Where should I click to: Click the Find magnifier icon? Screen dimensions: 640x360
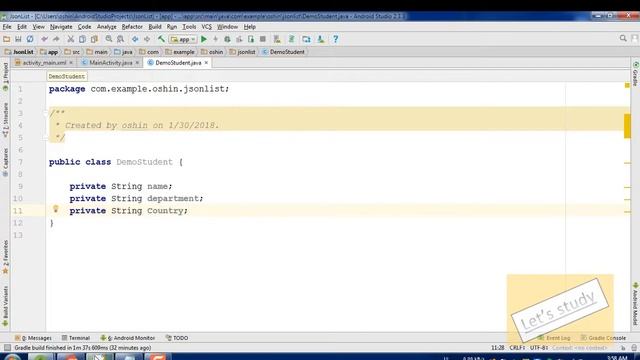109,39
